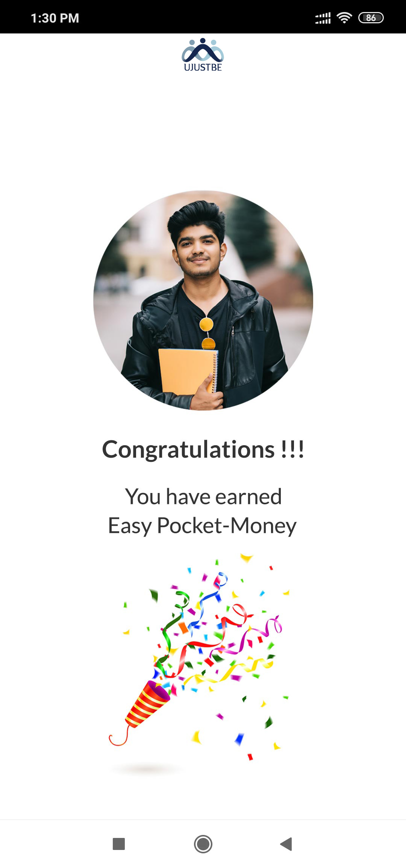Screen dimensions: 406x868
Task: Tap the battery indicator showing 86
Action: [371, 18]
